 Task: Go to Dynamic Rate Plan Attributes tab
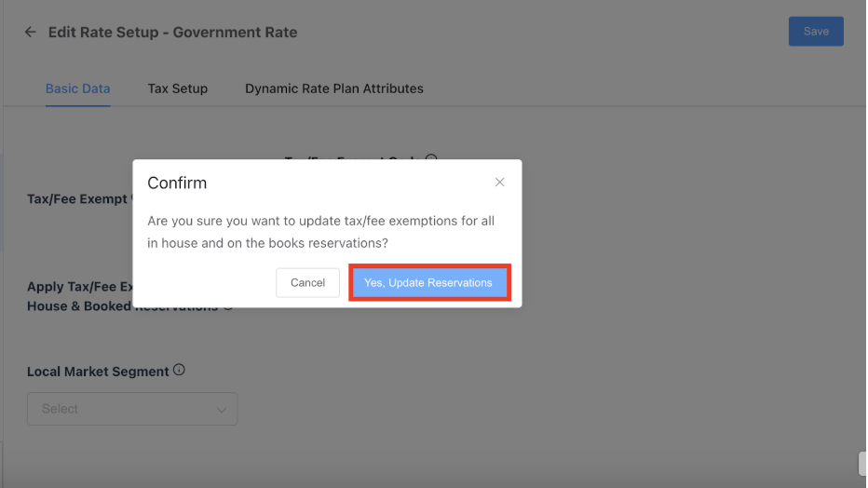[x=333, y=88]
